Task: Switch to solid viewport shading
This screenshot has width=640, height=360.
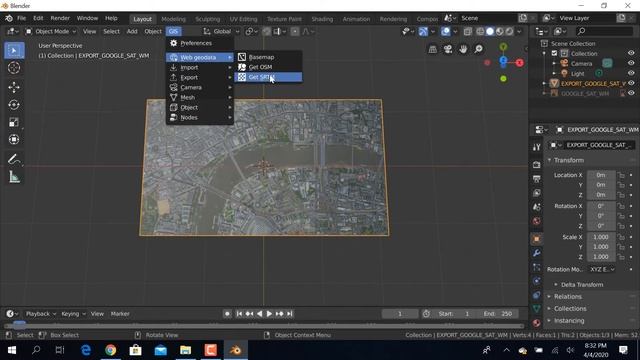Action: click(x=490, y=31)
